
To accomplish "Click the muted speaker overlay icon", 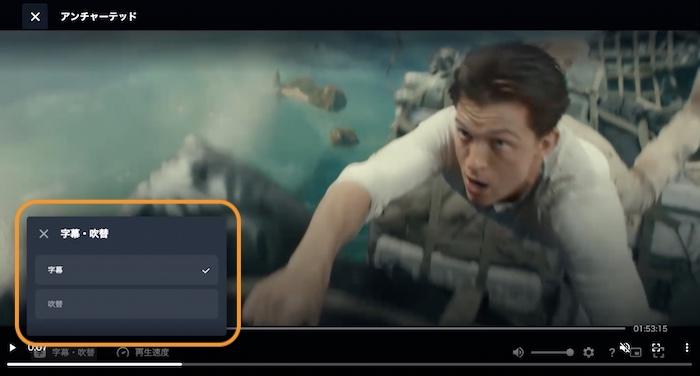I will coord(625,347).
